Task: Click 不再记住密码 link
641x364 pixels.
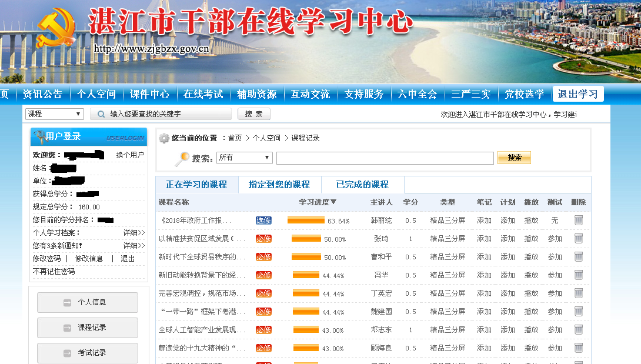Action: coord(54,272)
